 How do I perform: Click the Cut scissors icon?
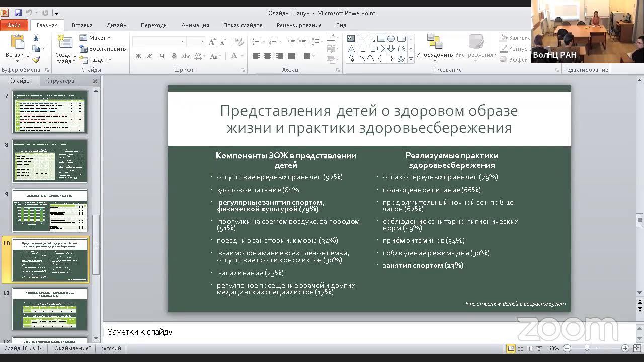click(x=36, y=38)
